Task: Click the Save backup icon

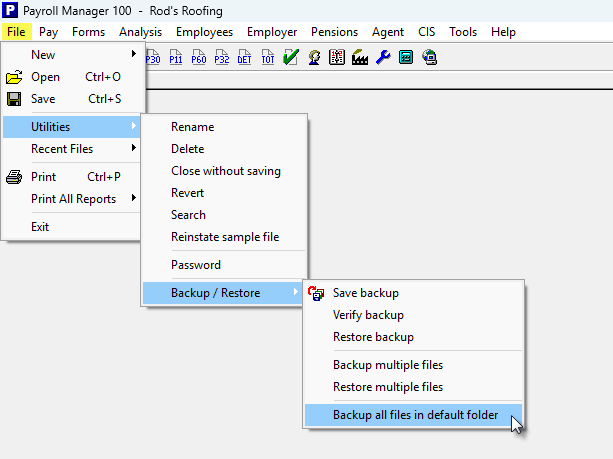Action: (316, 293)
